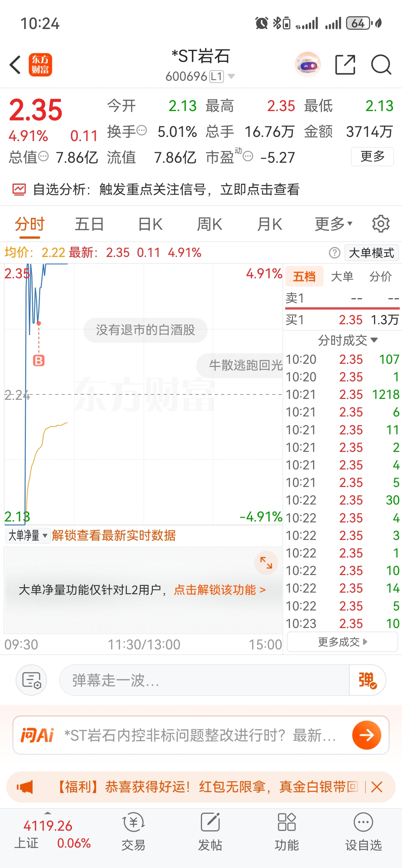Switch to the 分价 tab

click(380, 276)
